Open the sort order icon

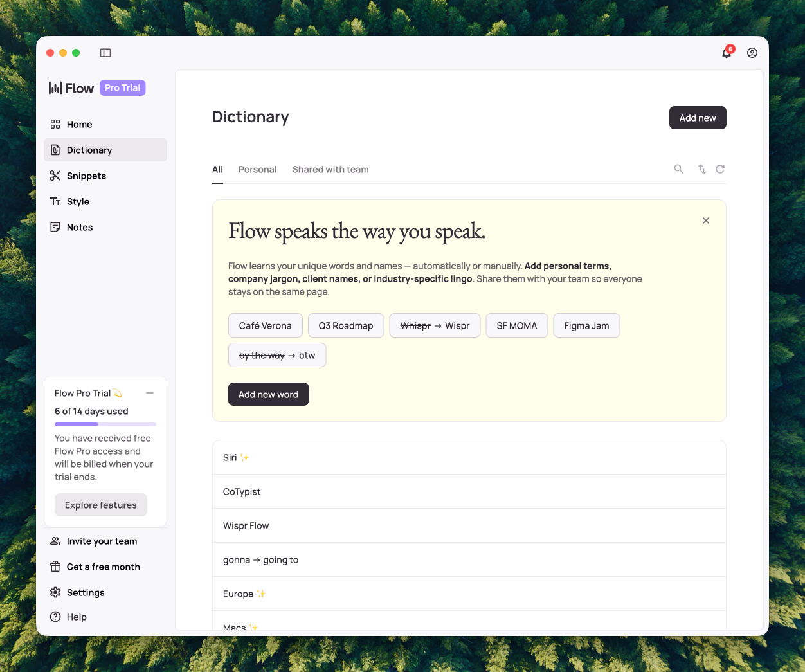coord(701,169)
